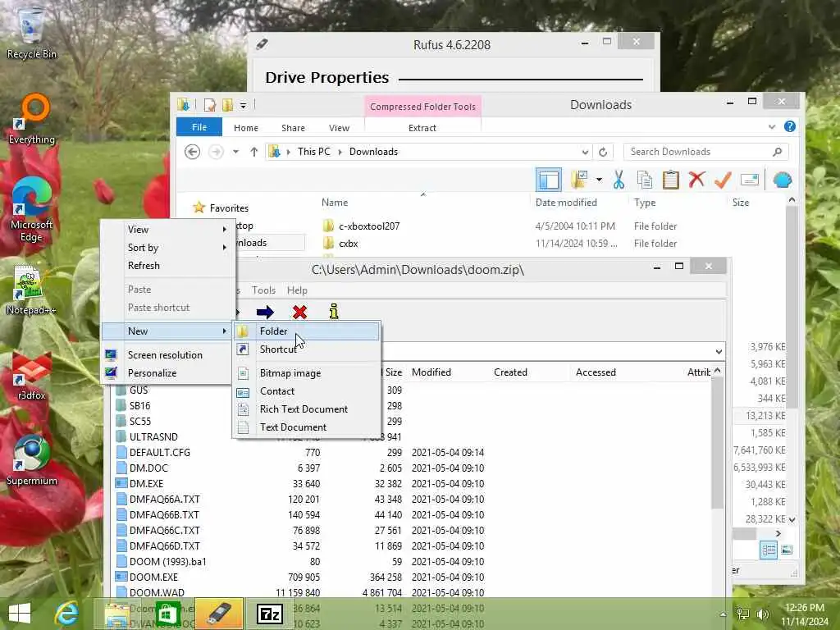840x630 pixels.
Task: Click the 7-Zip Info icon
Action: coord(334,311)
